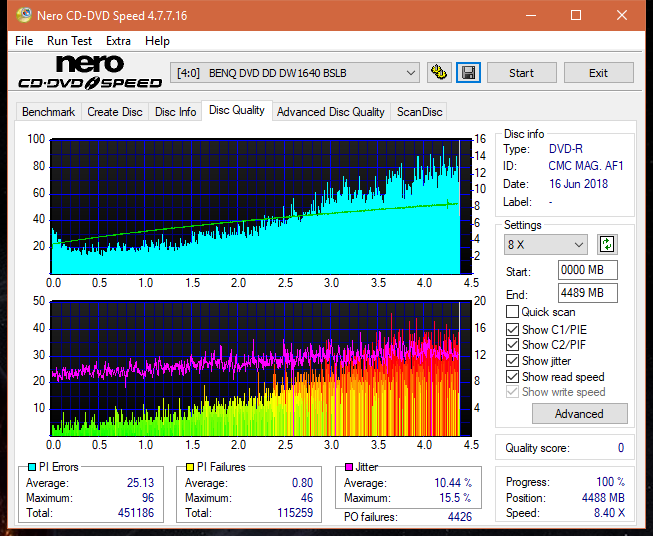Disable Show read speed checkbox
Viewport: 653px width, 536px height.
[512, 376]
